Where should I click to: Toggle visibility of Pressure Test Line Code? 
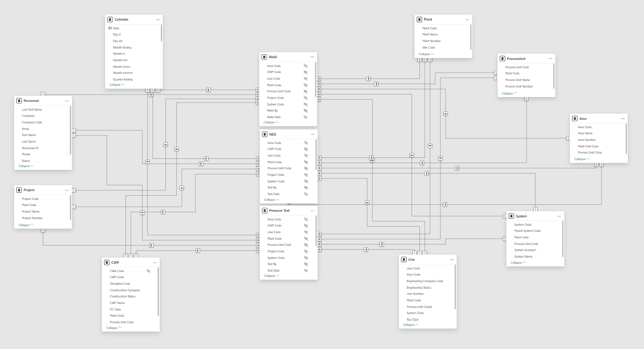[306, 232]
